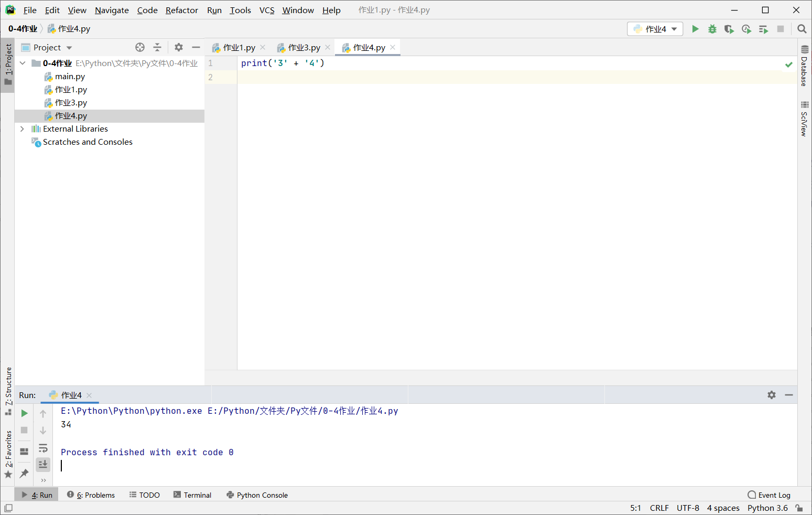812x515 pixels.
Task: Click the concurrency diagram run icon
Action: point(763,29)
